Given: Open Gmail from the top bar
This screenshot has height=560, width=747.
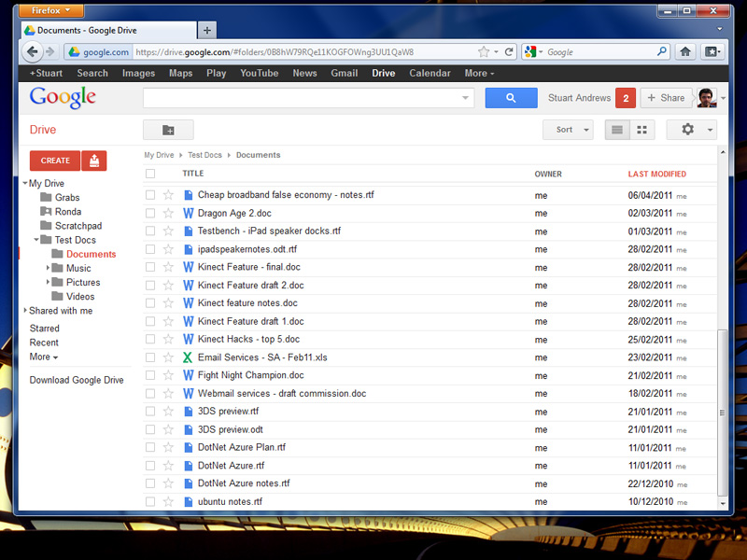Looking at the screenshot, I should (345, 73).
